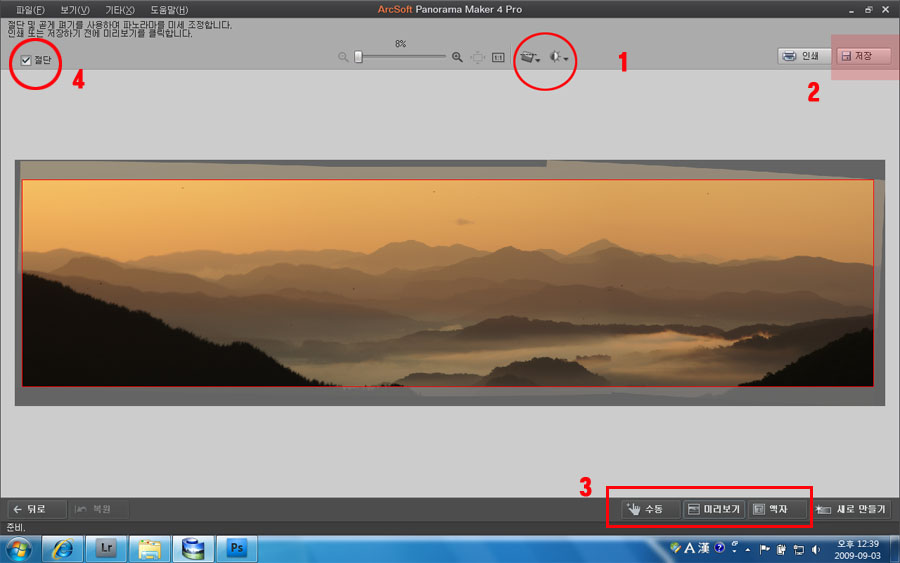Screen dimensions: 900x563
Task: Click the zoom in magnifier icon
Action: pos(457,57)
